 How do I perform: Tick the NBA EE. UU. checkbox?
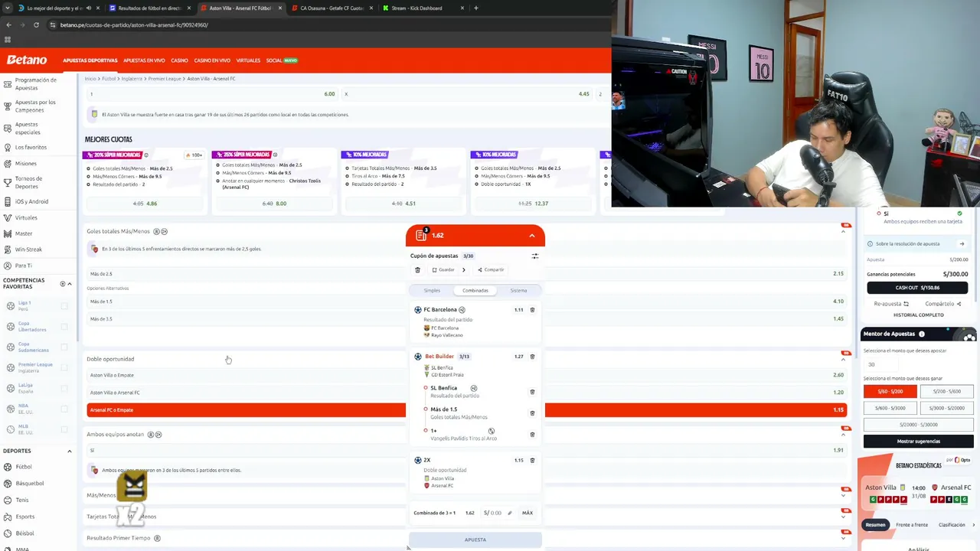click(x=64, y=409)
